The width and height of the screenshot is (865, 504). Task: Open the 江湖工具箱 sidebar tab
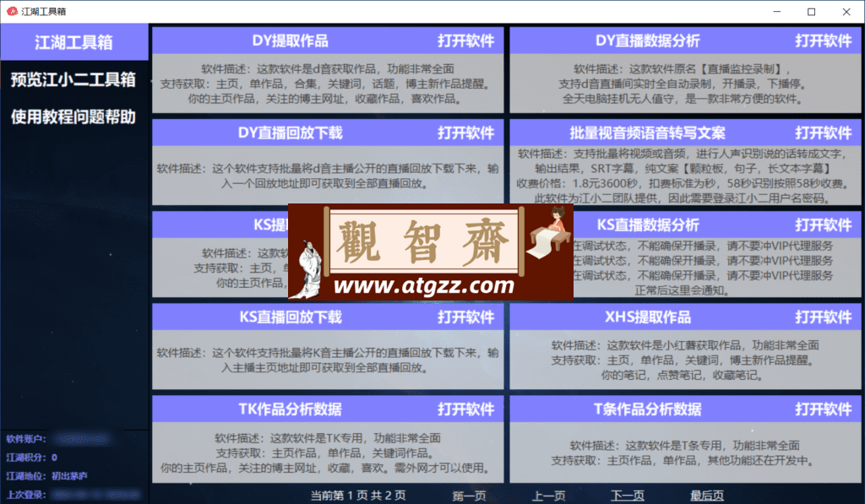(x=74, y=42)
